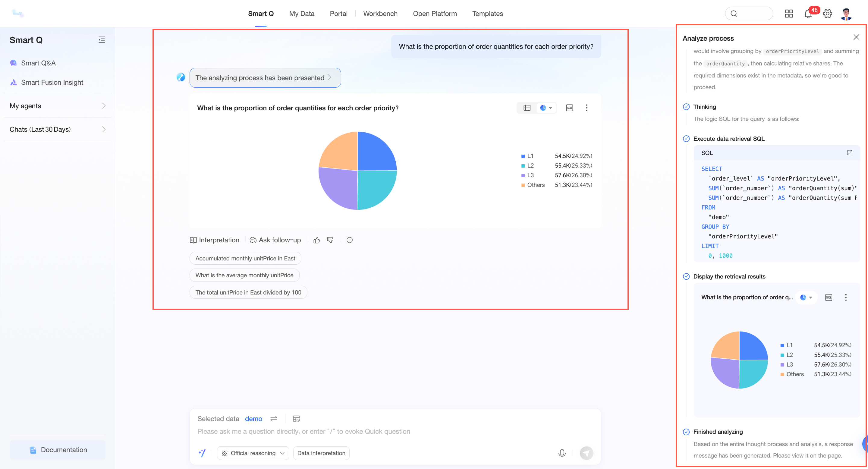Open Official reasoning mode dropdown
The width and height of the screenshot is (868, 469).
click(253, 453)
